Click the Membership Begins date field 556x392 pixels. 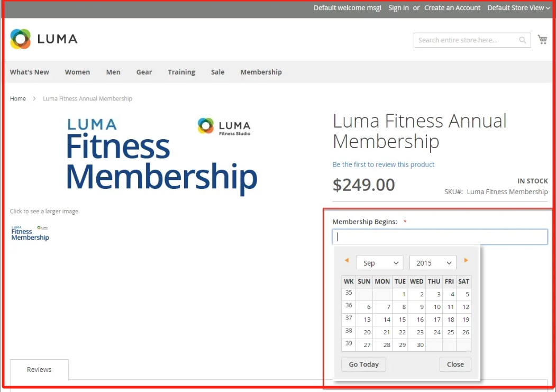tap(440, 237)
